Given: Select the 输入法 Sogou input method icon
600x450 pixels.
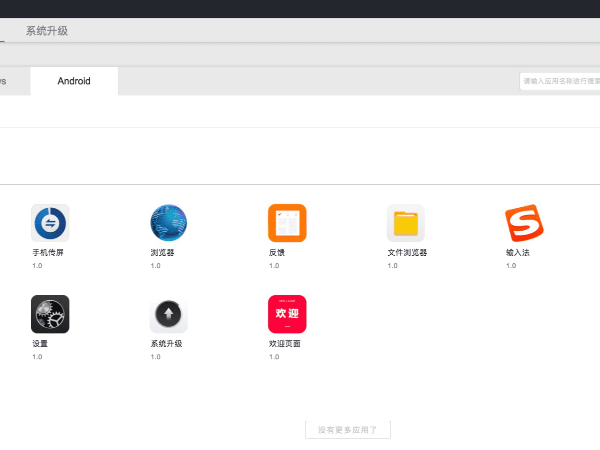Looking at the screenshot, I should tap(524, 223).
